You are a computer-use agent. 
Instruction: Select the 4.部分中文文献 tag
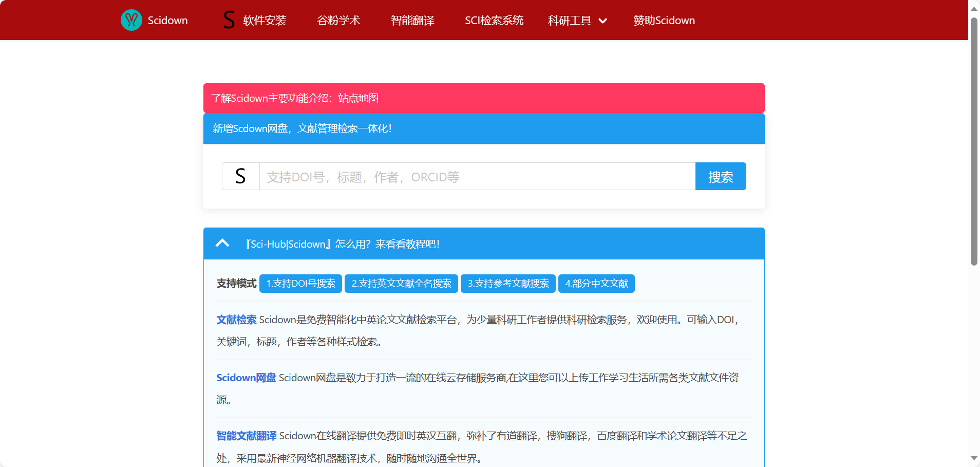(x=596, y=284)
